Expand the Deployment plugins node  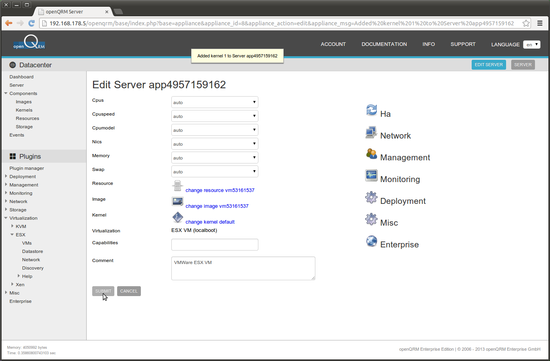(x=6, y=176)
